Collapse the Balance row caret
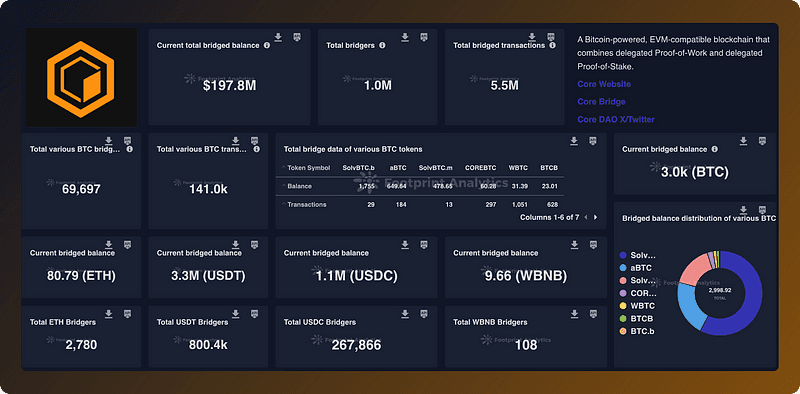This screenshot has width=800, height=394. coord(284,186)
